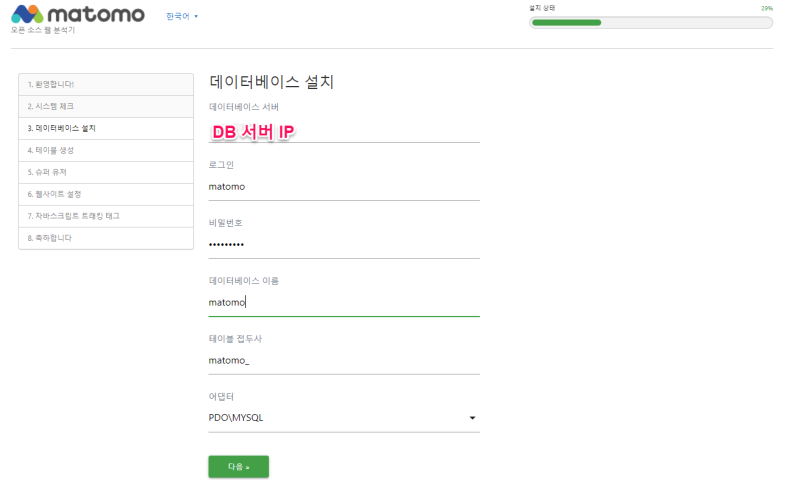Click the 오픈 소스 웹 분석기 tagline
Viewport: 800px width, 480px height.
tap(43, 30)
